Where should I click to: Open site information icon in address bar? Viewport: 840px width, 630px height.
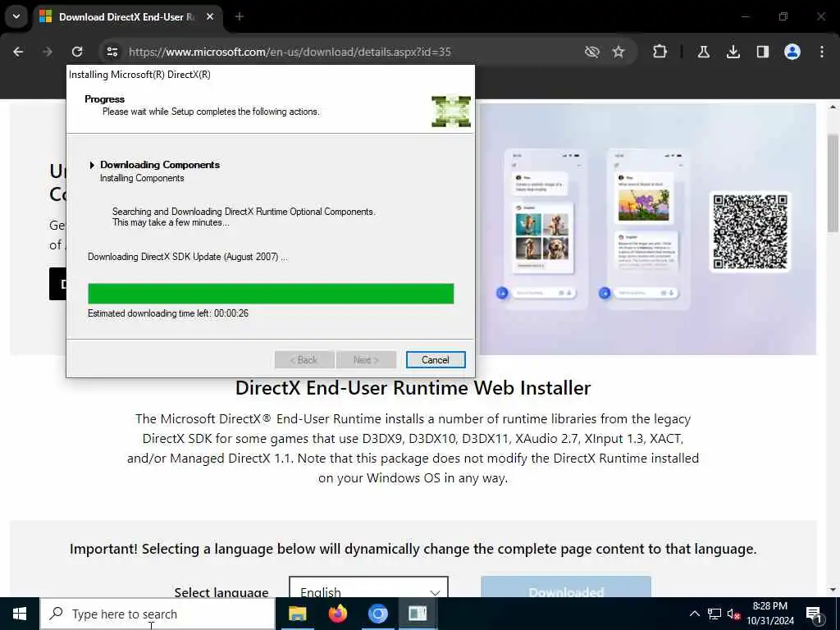click(112, 52)
